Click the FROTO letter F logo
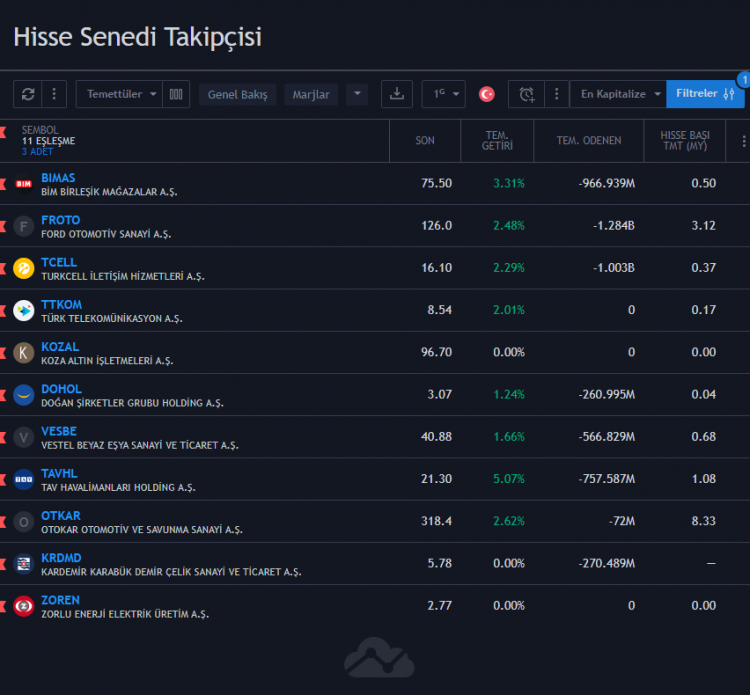Viewport: 750px width, 695px height. (23, 226)
